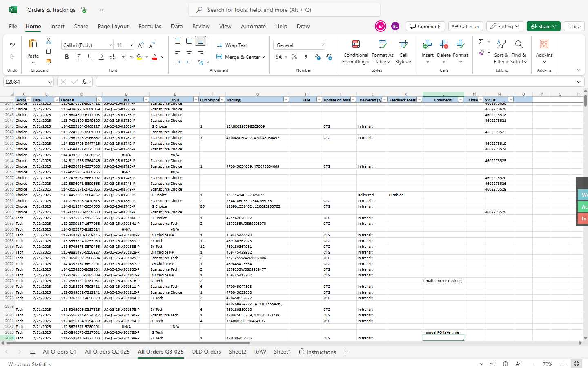Toggle Bottom Align button
The height and width of the screenshot is (368, 588).
pyautogui.click(x=200, y=41)
